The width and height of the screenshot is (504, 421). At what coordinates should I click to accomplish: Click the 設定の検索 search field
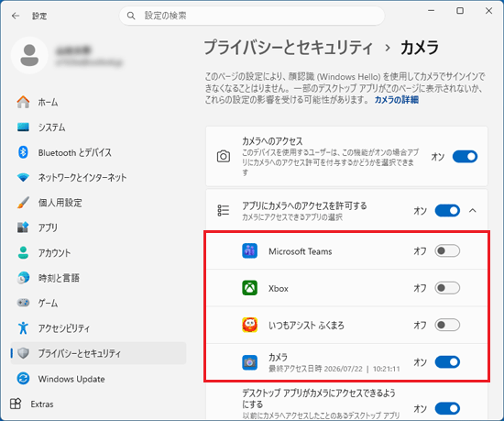pos(252,16)
